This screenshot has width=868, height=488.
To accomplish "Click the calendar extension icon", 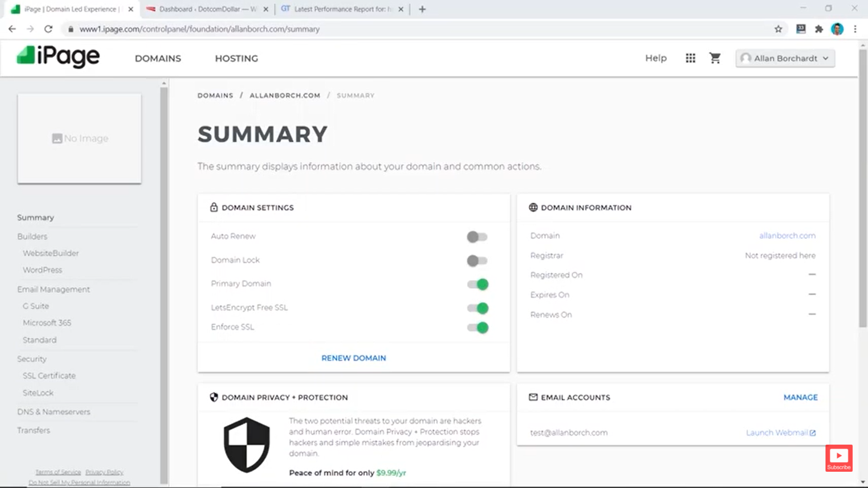I will [x=801, y=29].
